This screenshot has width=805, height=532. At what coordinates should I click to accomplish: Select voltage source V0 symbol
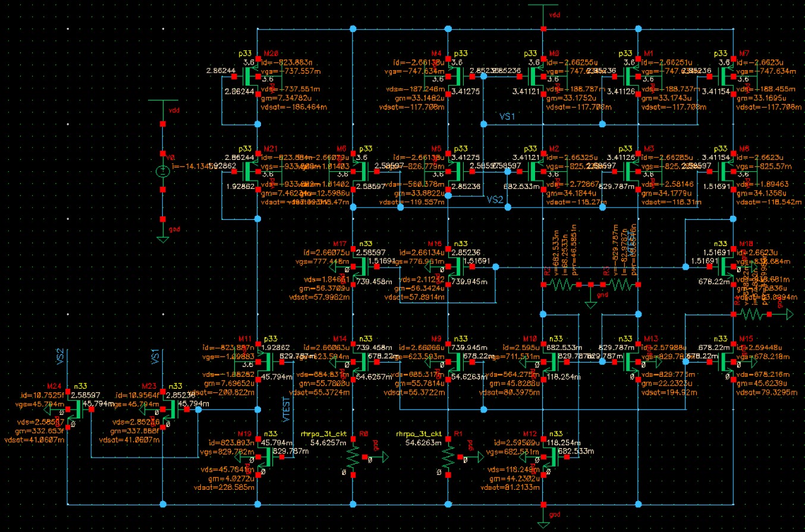tap(162, 172)
